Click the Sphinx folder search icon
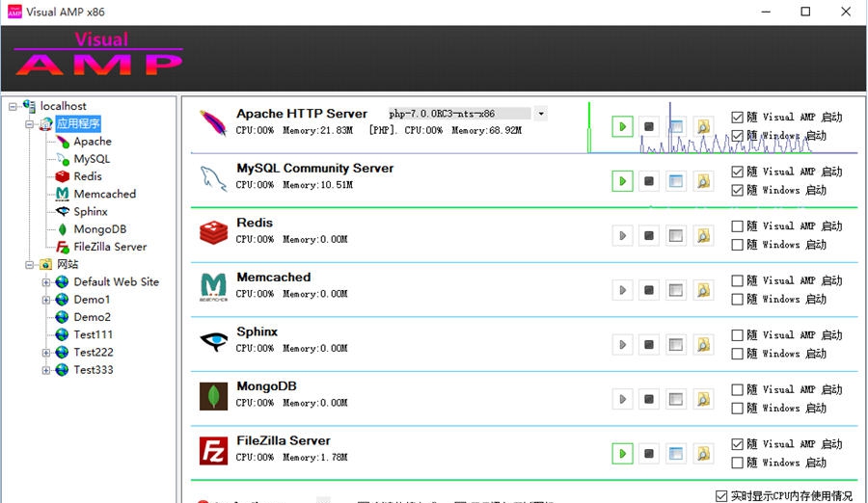Image resolution: width=868 pixels, height=503 pixels. point(703,345)
